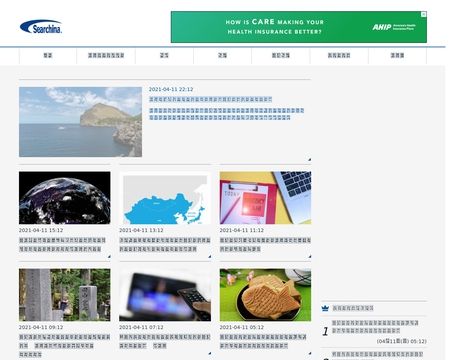
Task: Open the TV remote control thumbnail
Action: pos(165,295)
